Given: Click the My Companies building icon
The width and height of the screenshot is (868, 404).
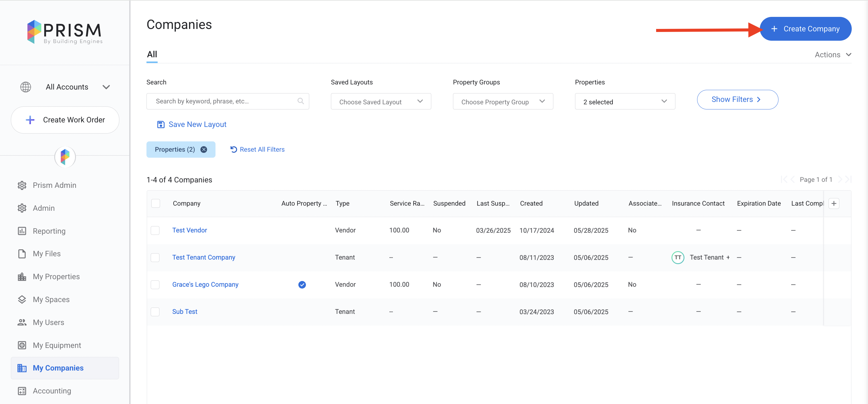Looking at the screenshot, I should point(22,368).
